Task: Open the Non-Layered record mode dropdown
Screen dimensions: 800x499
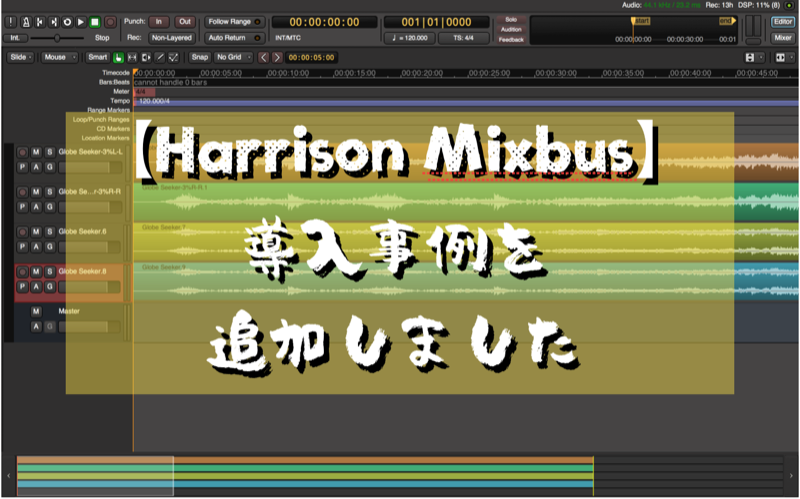Action: coord(172,38)
